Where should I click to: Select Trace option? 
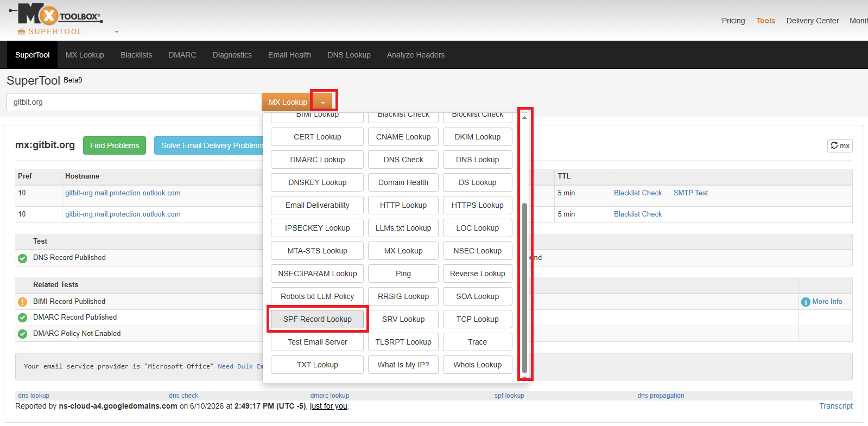click(478, 342)
